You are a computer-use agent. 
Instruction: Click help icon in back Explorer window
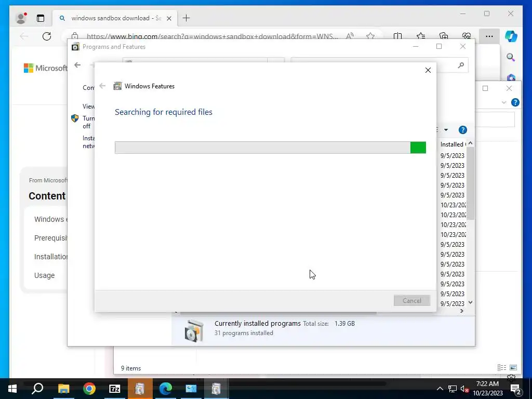click(515, 102)
